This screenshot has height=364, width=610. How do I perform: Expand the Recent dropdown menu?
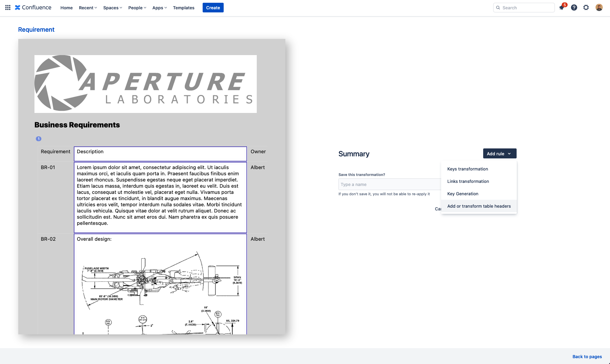(x=88, y=8)
